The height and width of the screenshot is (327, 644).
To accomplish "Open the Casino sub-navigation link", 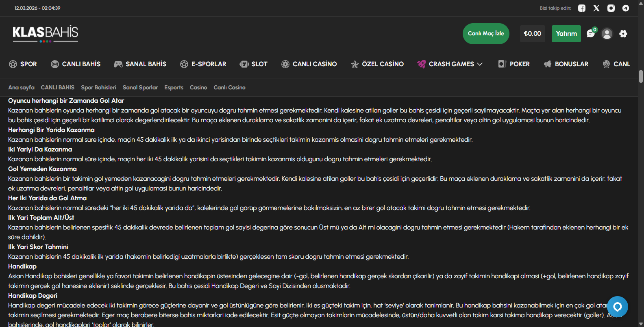I will point(198,87).
